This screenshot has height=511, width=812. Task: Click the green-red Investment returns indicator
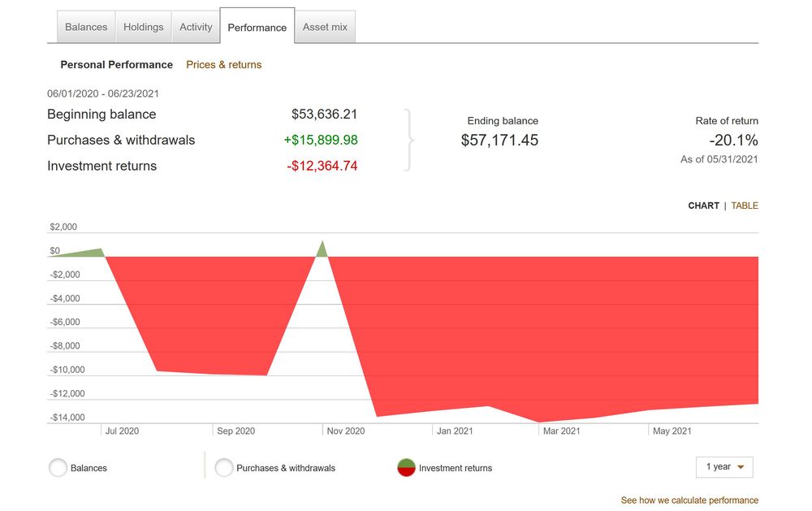coord(406,468)
